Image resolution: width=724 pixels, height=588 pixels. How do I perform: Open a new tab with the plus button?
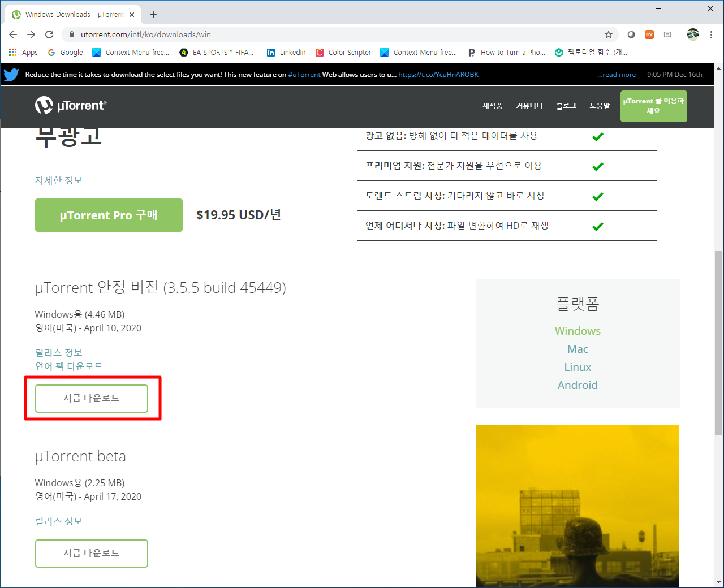[x=153, y=15]
